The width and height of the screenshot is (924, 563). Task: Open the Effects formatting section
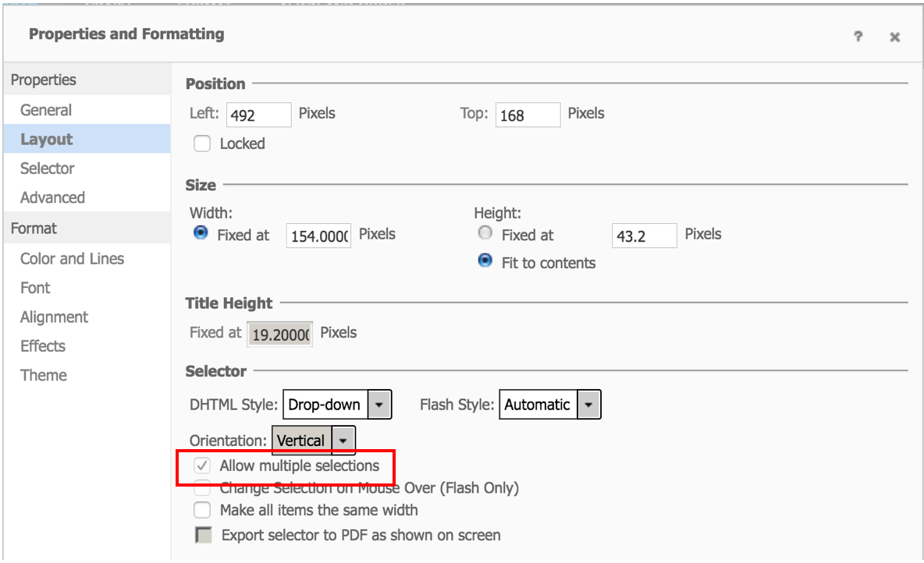coord(43,345)
